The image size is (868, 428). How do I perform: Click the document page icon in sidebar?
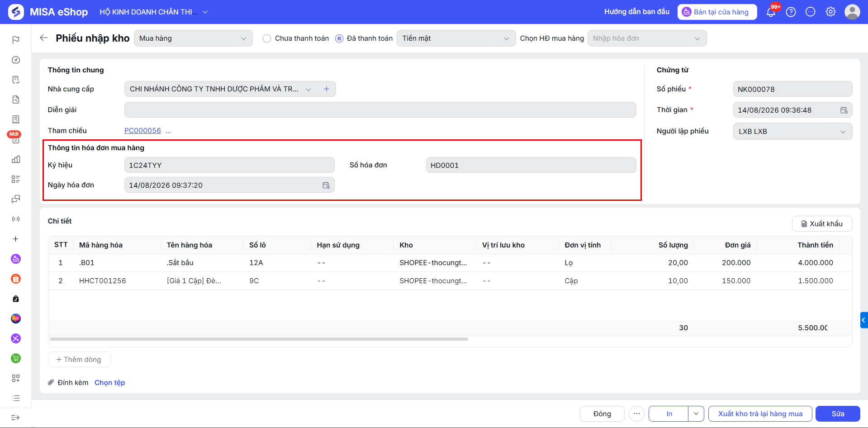[x=16, y=100]
